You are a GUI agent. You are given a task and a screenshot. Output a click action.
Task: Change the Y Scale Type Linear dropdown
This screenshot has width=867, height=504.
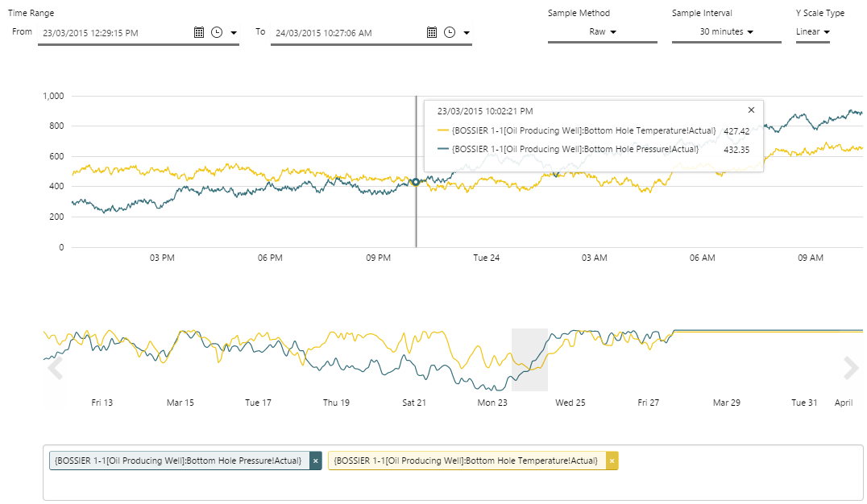coord(812,32)
